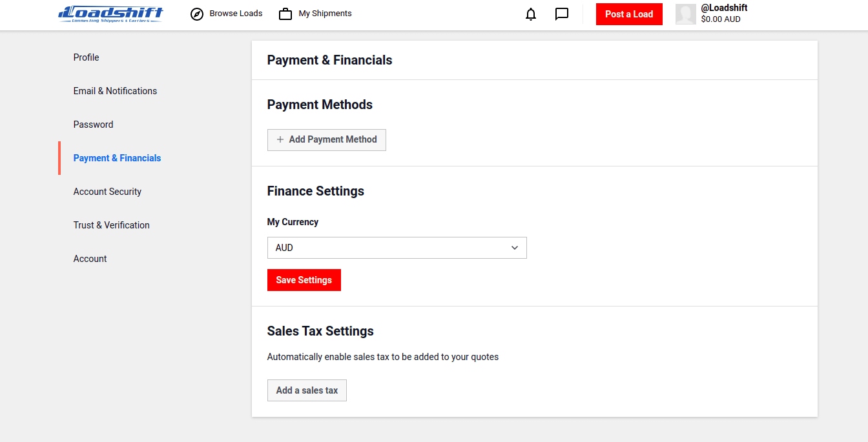The height and width of the screenshot is (442, 868).
Task: Open the notifications bell
Action: [531, 14]
